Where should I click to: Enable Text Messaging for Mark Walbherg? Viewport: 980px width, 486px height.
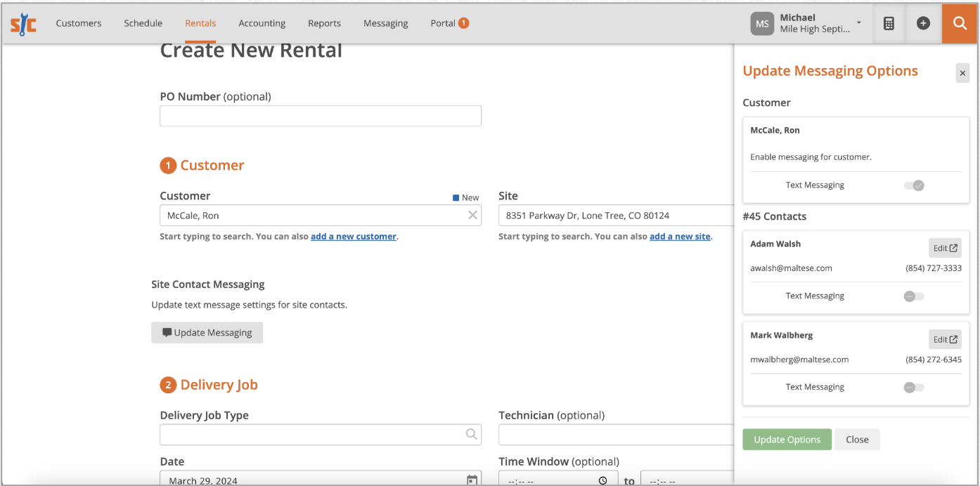pos(914,388)
